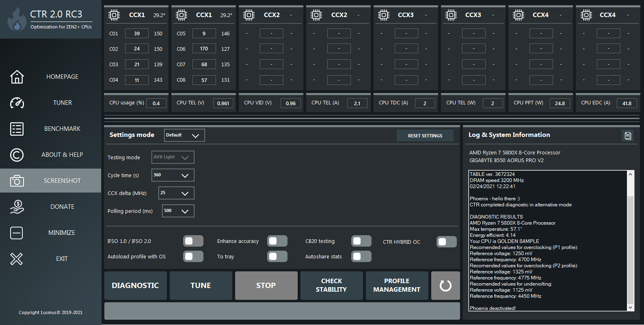Open the Polling period dropdown

pyautogui.click(x=178, y=211)
